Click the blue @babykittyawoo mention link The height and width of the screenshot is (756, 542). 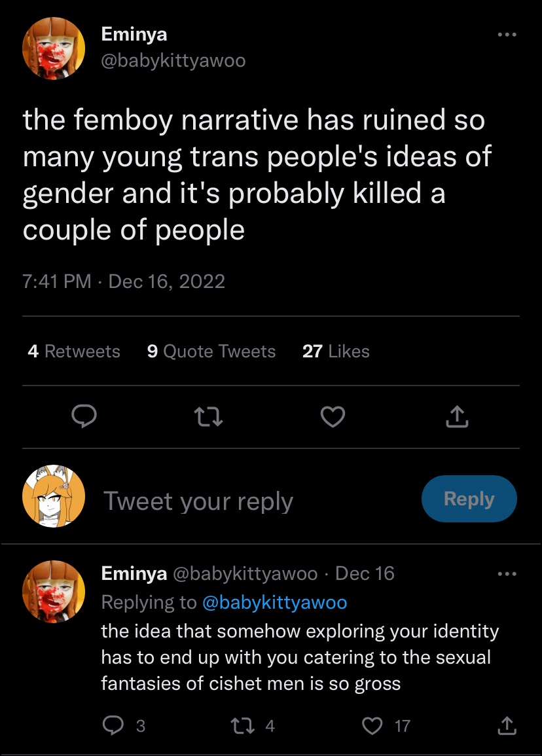(x=275, y=603)
